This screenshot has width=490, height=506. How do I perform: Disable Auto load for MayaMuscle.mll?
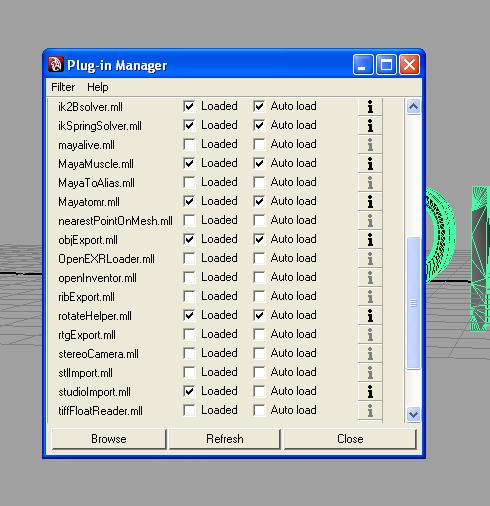[259, 163]
